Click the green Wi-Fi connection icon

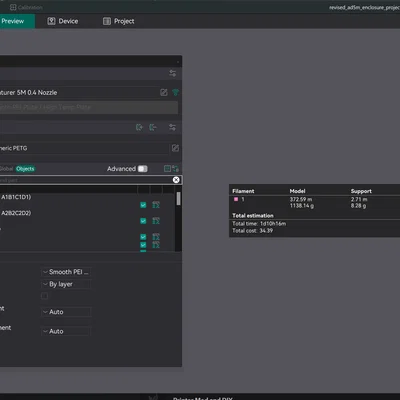click(x=175, y=92)
